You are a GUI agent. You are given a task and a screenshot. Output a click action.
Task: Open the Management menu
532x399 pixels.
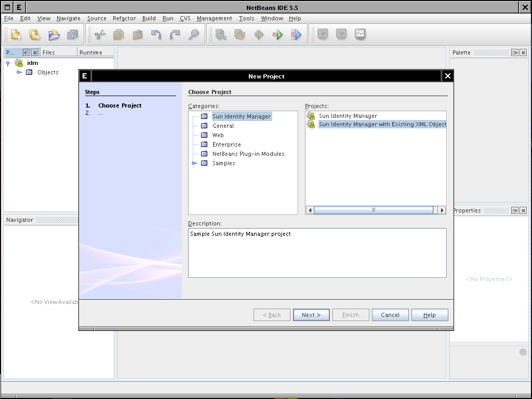pyautogui.click(x=215, y=18)
